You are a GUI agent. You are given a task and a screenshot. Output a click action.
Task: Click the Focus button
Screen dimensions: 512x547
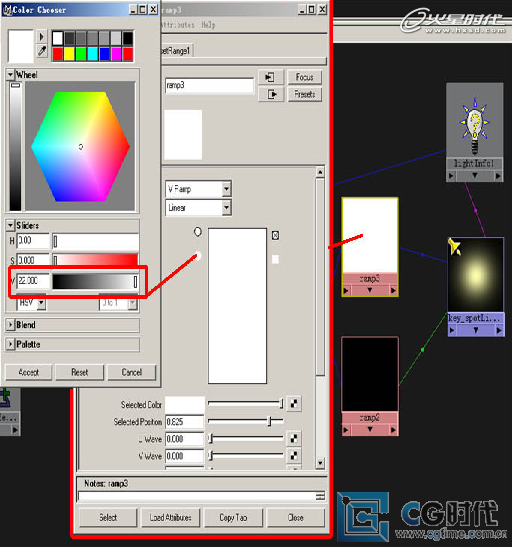[x=304, y=77]
